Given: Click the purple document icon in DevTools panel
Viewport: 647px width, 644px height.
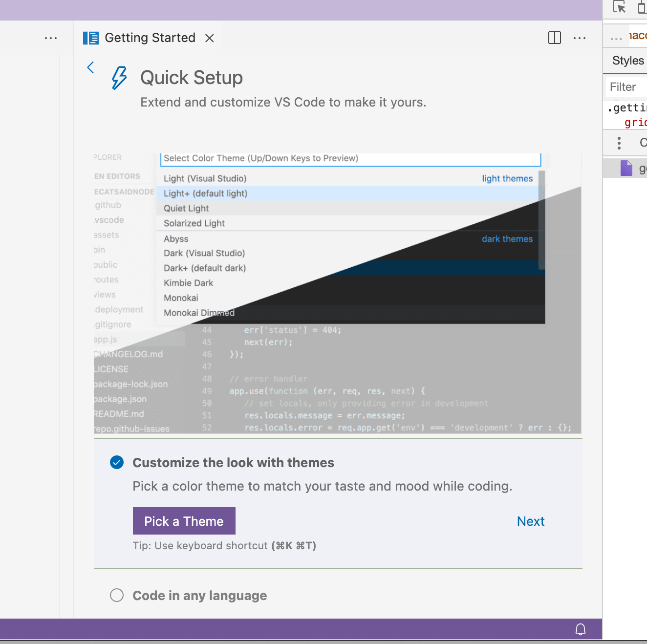Looking at the screenshot, I should point(626,168).
